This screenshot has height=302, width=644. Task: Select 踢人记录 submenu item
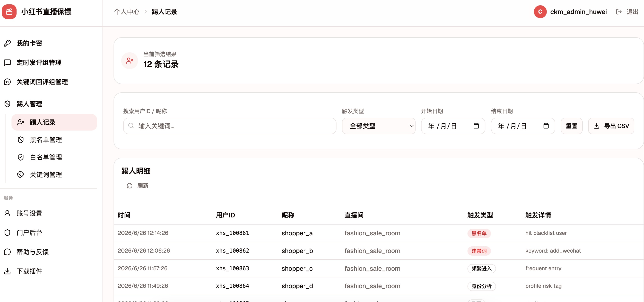point(54,122)
